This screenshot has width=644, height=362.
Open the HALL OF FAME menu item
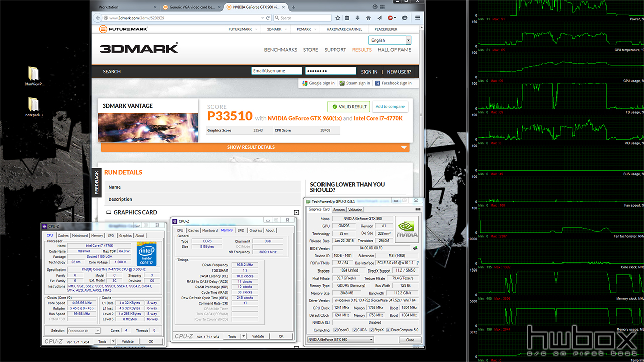tap(394, 50)
